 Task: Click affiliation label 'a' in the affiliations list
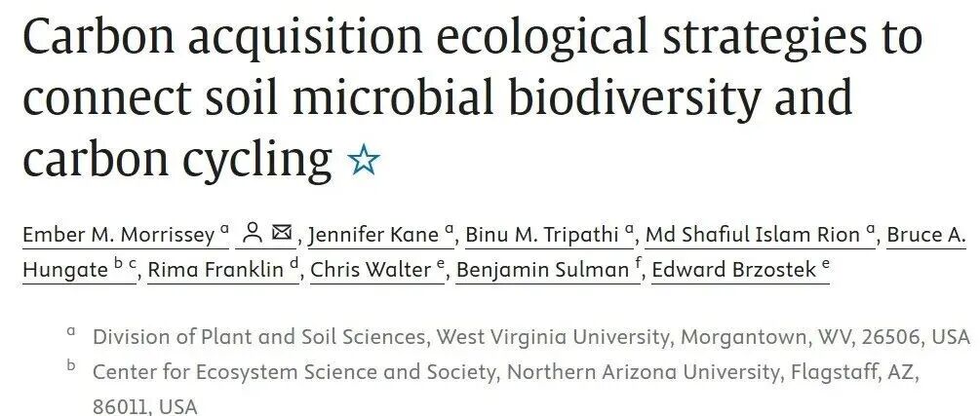coord(71,332)
